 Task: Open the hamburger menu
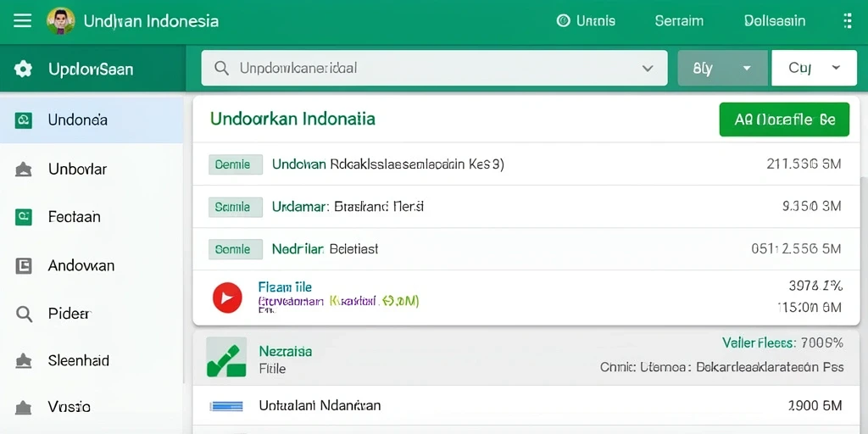click(22, 21)
